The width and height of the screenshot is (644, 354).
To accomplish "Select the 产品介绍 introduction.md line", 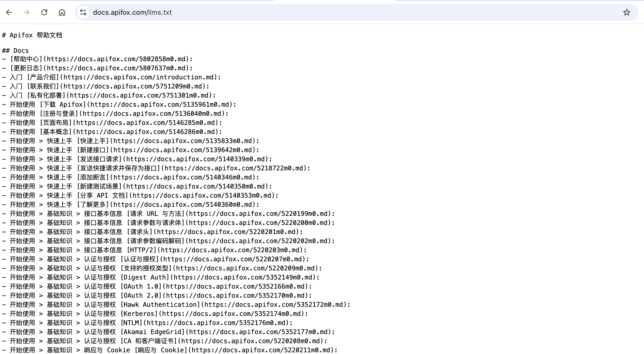I will (111, 77).
